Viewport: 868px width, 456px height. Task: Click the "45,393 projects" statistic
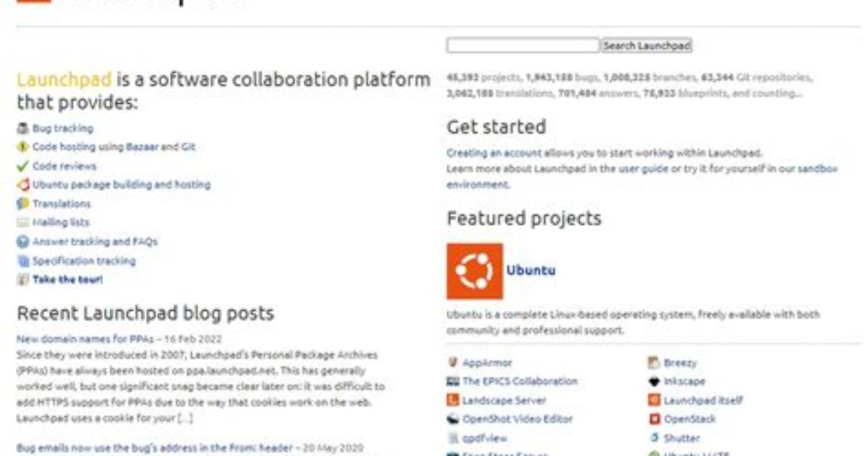483,77
